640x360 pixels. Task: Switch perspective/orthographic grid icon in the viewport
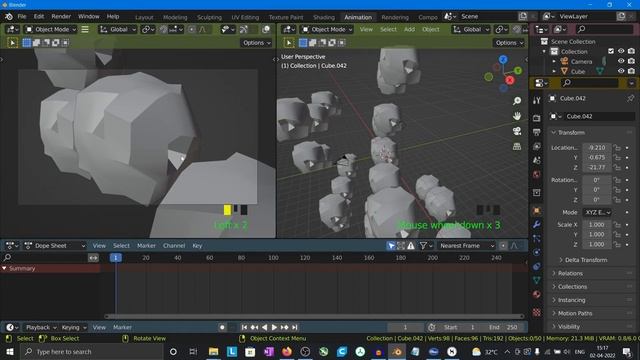517,146
